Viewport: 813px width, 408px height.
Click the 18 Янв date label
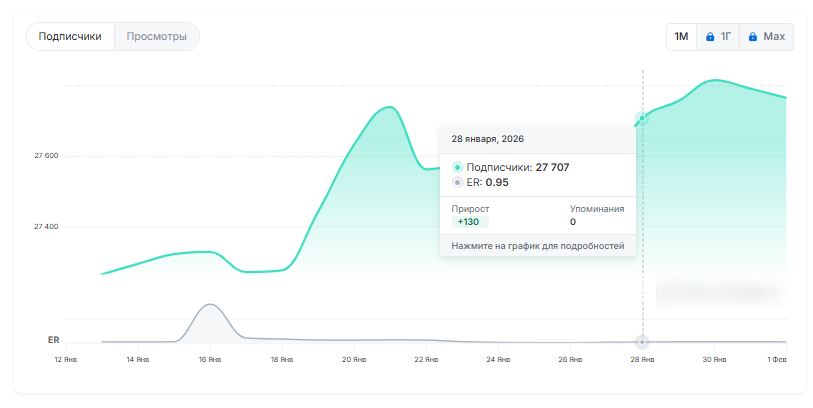(x=282, y=360)
